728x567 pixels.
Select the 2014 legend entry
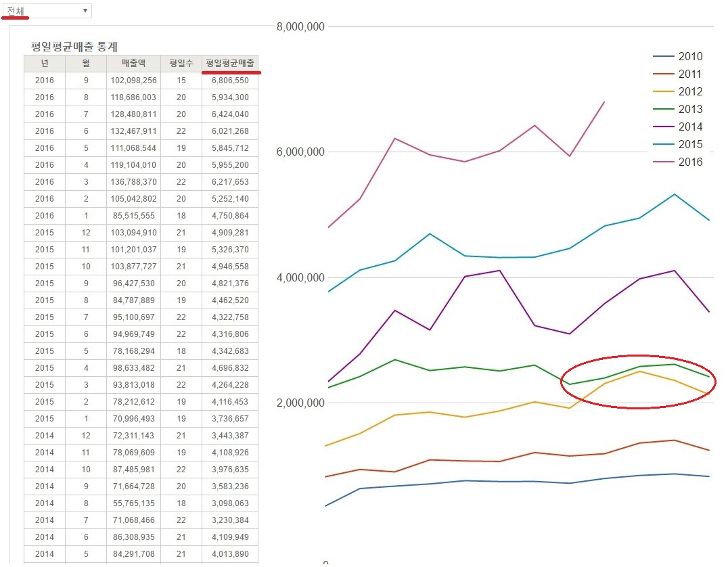pos(677,127)
